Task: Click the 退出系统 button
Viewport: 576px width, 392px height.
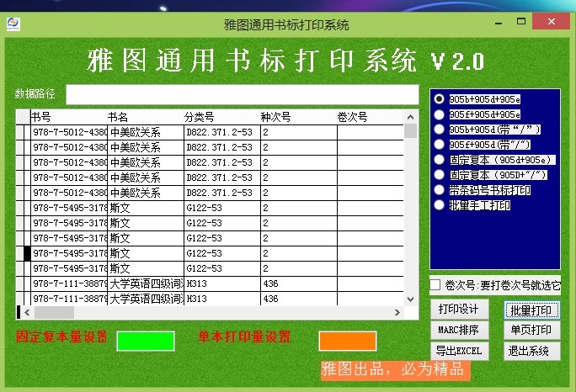Action: (531, 351)
